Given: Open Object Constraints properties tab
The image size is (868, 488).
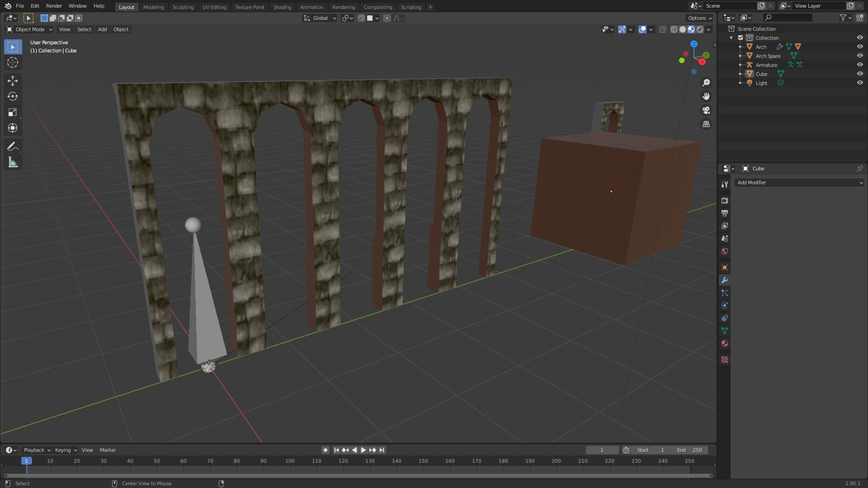Looking at the screenshot, I should 724,318.
